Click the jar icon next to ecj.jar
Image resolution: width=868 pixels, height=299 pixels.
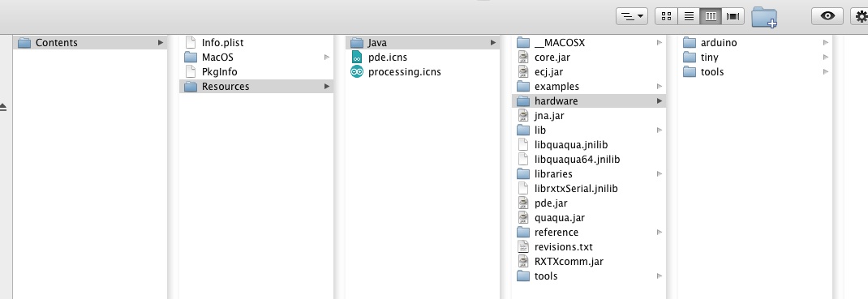point(523,72)
